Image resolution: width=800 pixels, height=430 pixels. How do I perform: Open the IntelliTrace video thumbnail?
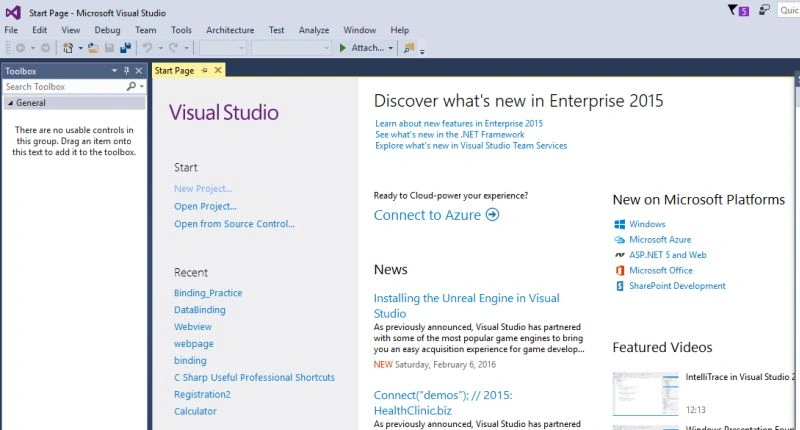[x=645, y=394]
